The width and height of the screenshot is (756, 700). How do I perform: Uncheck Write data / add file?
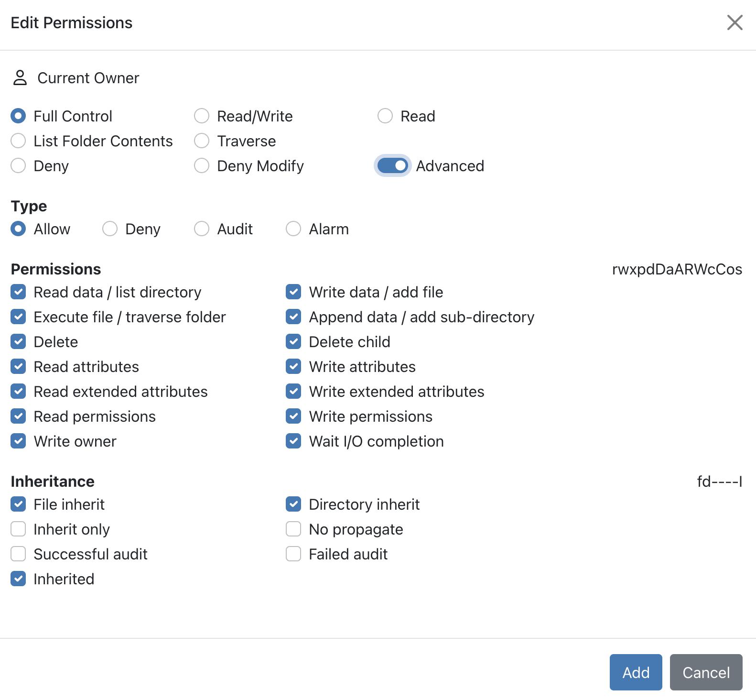[x=293, y=292]
